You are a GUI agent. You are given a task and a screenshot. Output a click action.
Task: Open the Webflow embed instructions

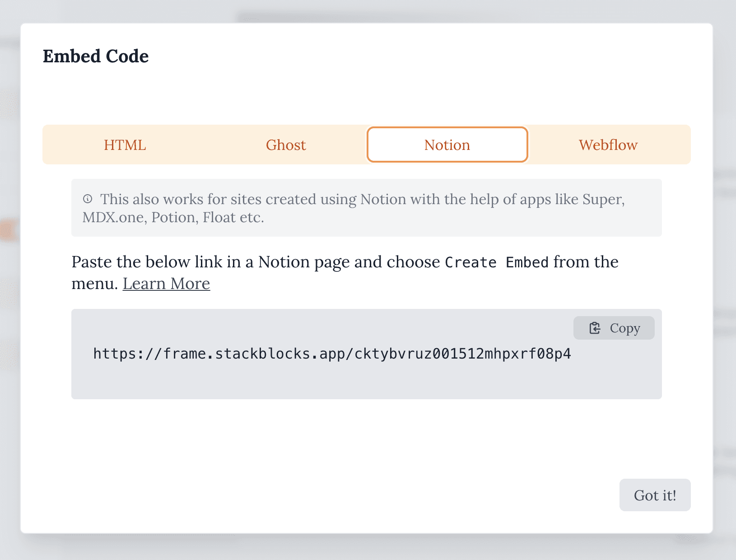608,145
